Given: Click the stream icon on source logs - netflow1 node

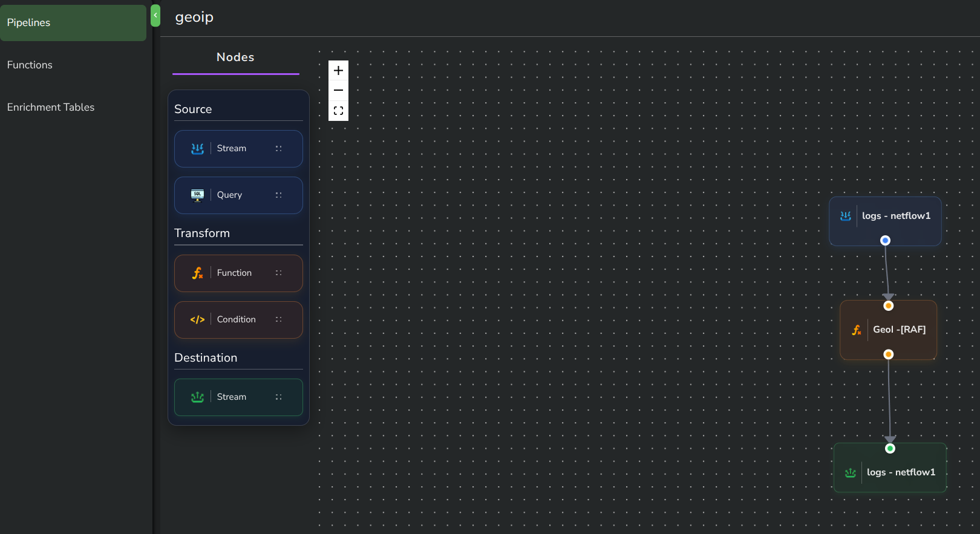Looking at the screenshot, I should pos(846,216).
